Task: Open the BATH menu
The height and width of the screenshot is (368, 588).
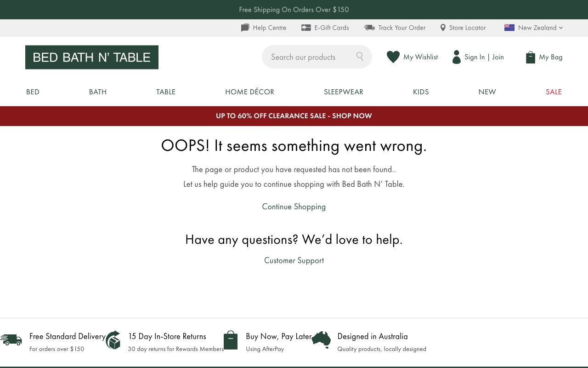Action: tap(98, 92)
